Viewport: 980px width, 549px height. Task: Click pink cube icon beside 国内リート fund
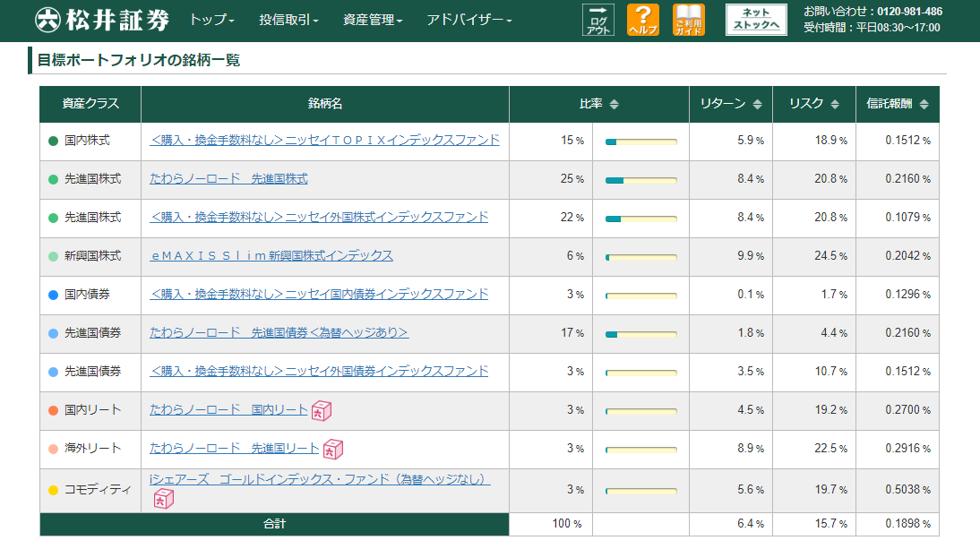pos(322,411)
